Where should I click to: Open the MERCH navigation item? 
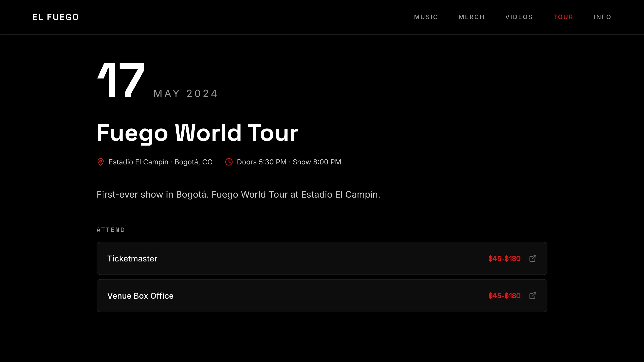click(472, 17)
